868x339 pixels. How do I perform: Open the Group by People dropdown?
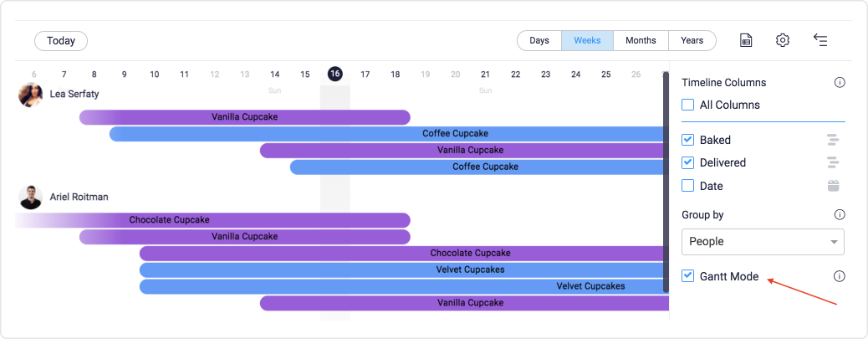[763, 242]
